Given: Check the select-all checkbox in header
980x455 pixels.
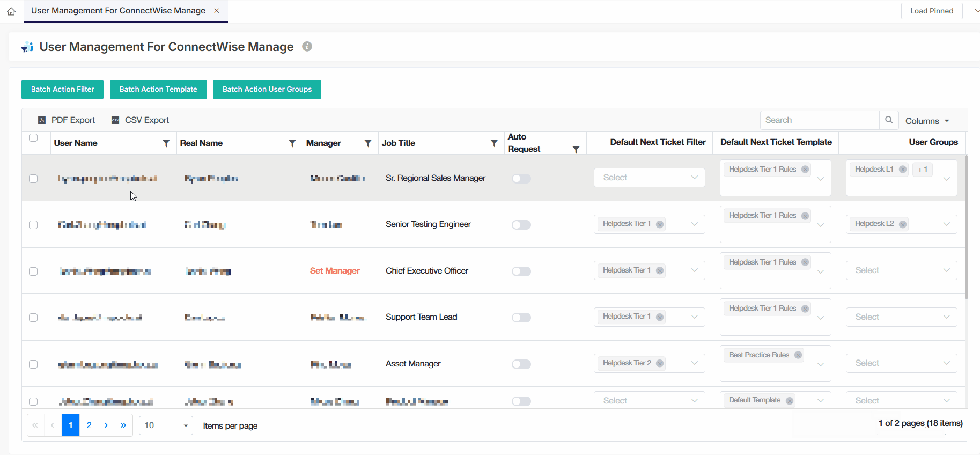Looking at the screenshot, I should 33,138.
